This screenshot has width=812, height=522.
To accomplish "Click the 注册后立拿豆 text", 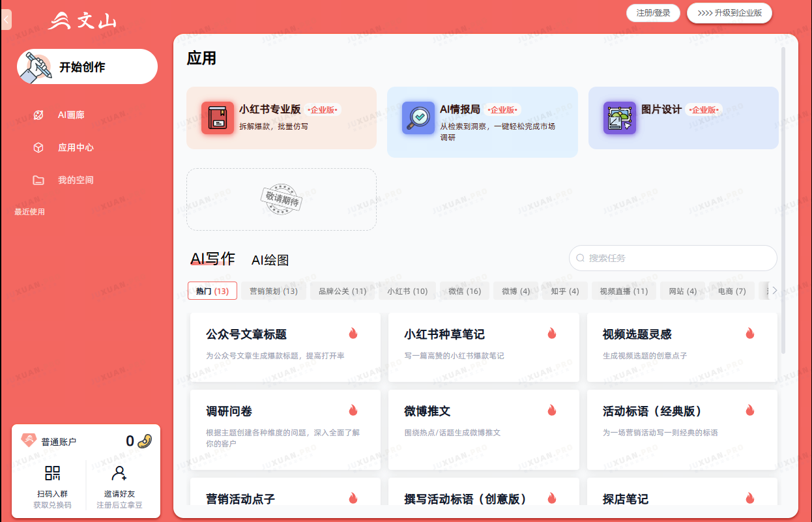I will click(119, 505).
